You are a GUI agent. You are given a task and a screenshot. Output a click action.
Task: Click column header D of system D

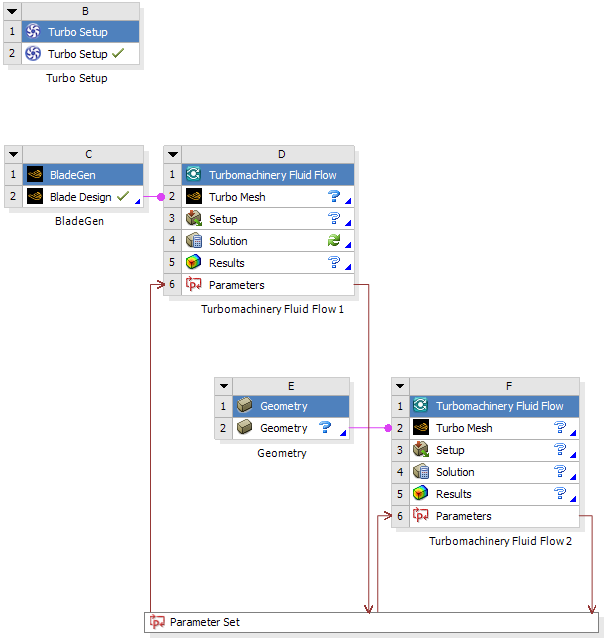[x=268, y=154]
